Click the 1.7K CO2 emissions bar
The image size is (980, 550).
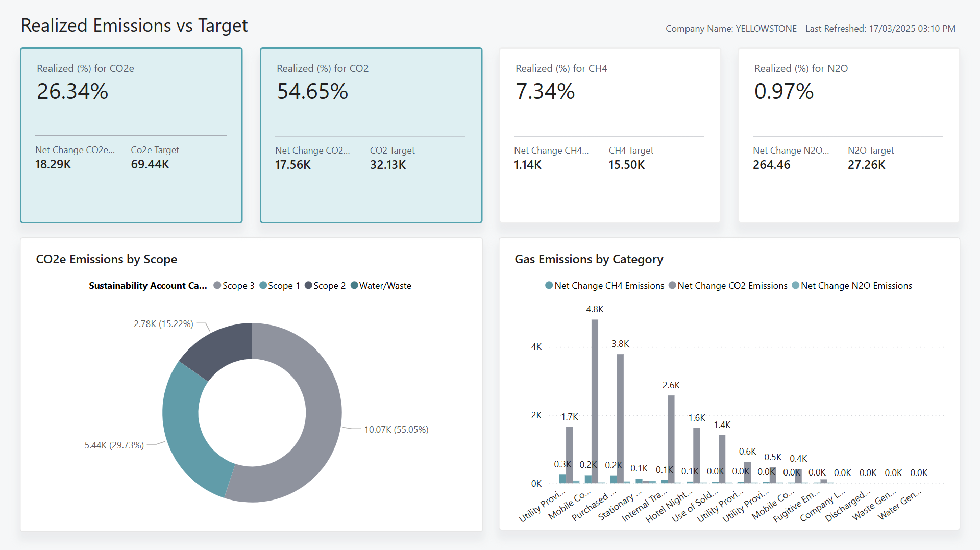[x=569, y=454]
